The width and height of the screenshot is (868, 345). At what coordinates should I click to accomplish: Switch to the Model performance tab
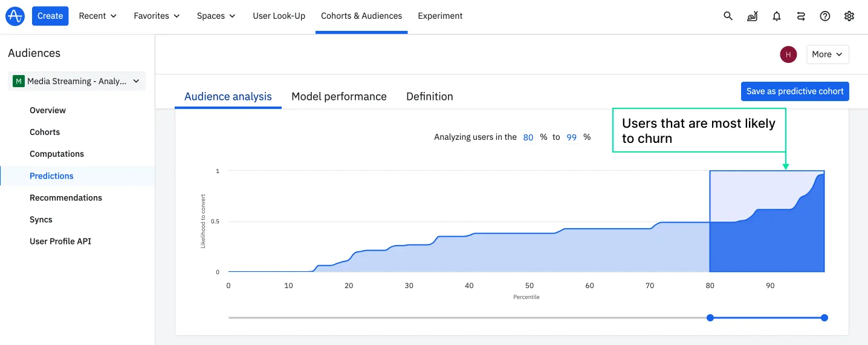[338, 96]
